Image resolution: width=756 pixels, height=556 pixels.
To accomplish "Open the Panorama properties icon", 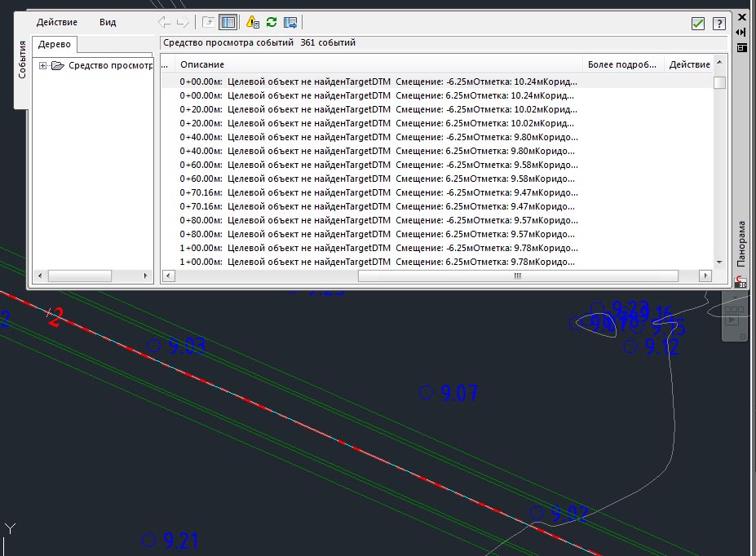I will [x=741, y=47].
